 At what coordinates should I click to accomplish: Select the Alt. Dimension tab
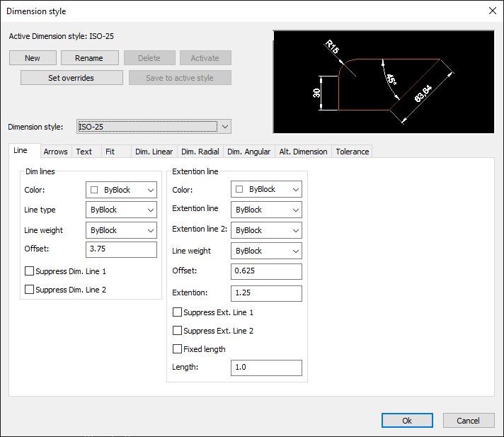click(x=303, y=152)
